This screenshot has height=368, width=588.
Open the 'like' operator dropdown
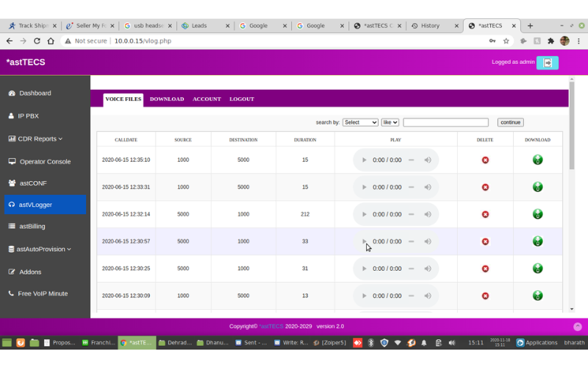point(390,122)
